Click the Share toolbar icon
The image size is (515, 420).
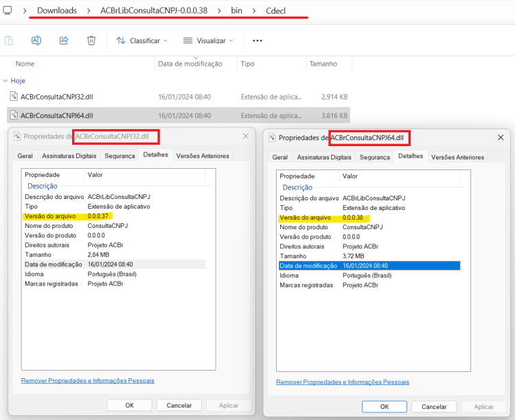pos(64,40)
